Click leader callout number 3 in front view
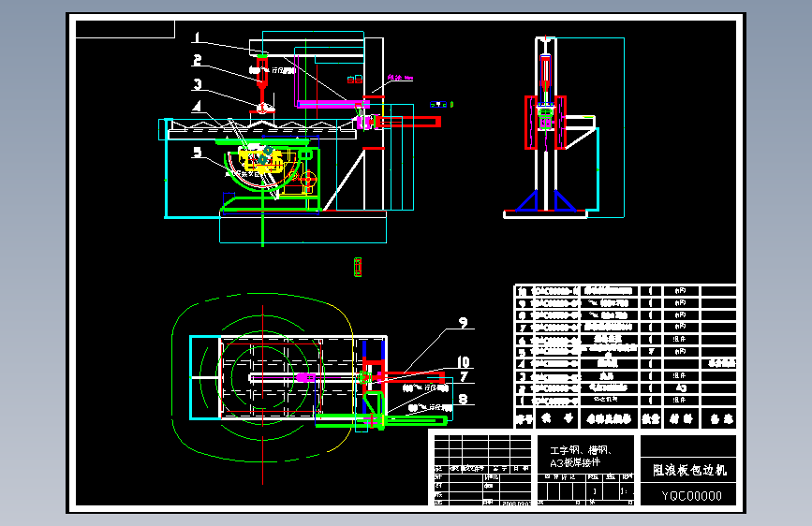 pyautogui.click(x=198, y=84)
